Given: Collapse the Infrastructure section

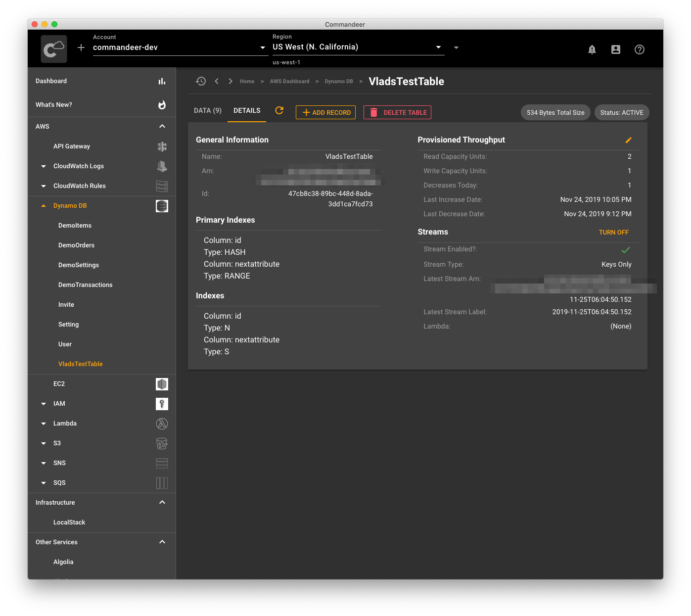Looking at the screenshot, I should click(162, 503).
